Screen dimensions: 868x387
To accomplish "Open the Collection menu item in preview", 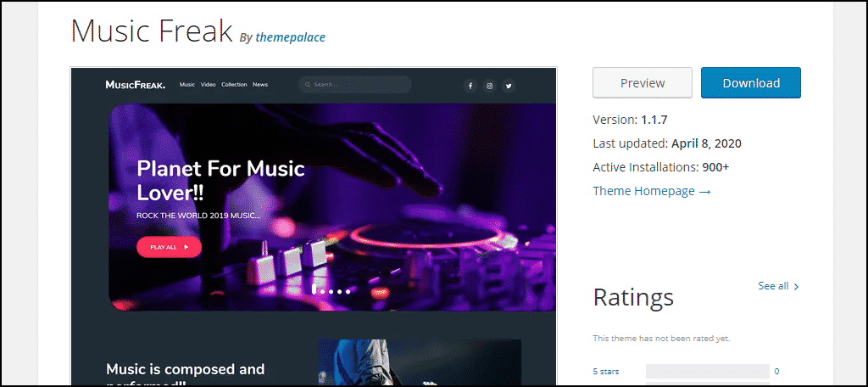I will point(234,85).
